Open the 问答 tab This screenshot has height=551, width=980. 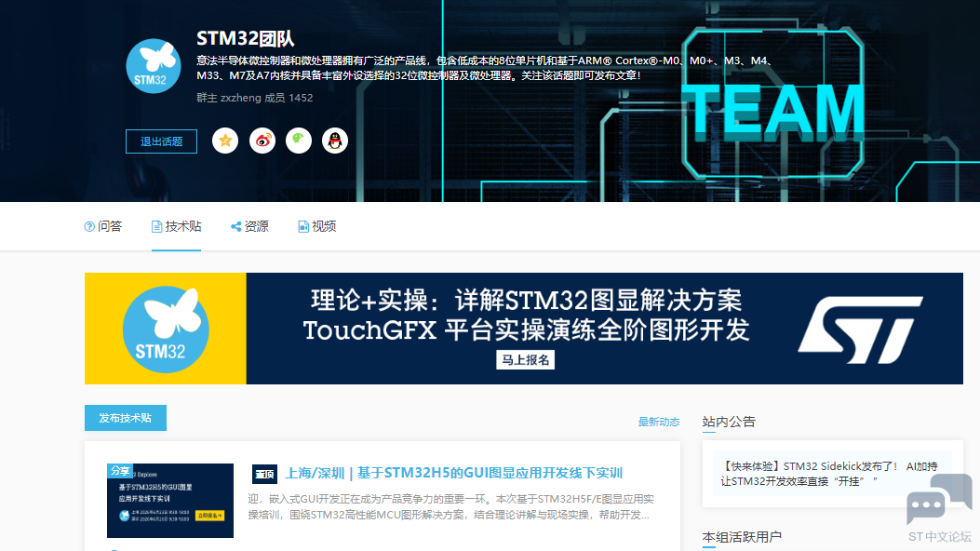click(x=103, y=226)
